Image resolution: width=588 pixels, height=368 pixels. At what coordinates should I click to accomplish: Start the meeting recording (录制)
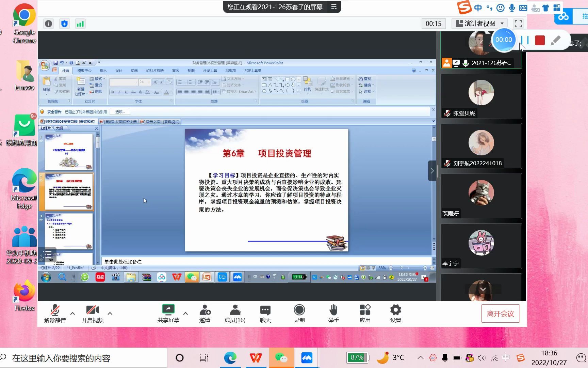299,313
